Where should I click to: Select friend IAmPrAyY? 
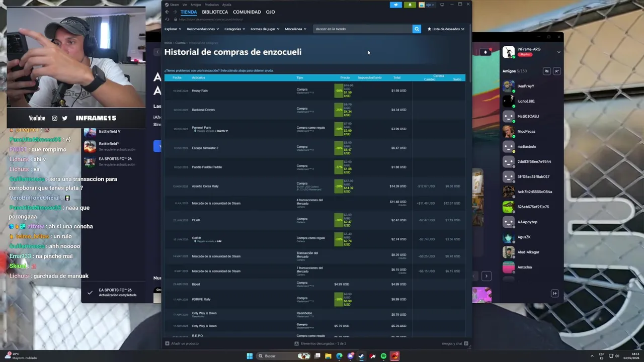[531, 86]
